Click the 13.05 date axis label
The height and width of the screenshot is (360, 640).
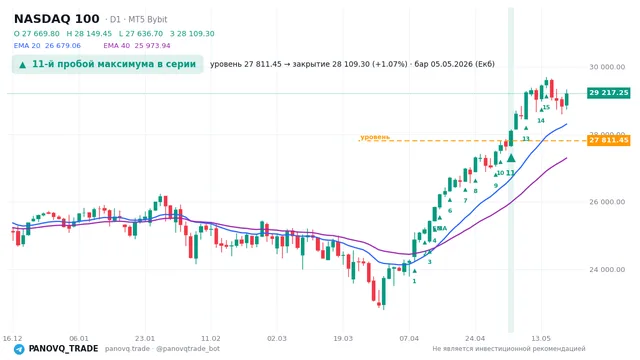pos(541,338)
